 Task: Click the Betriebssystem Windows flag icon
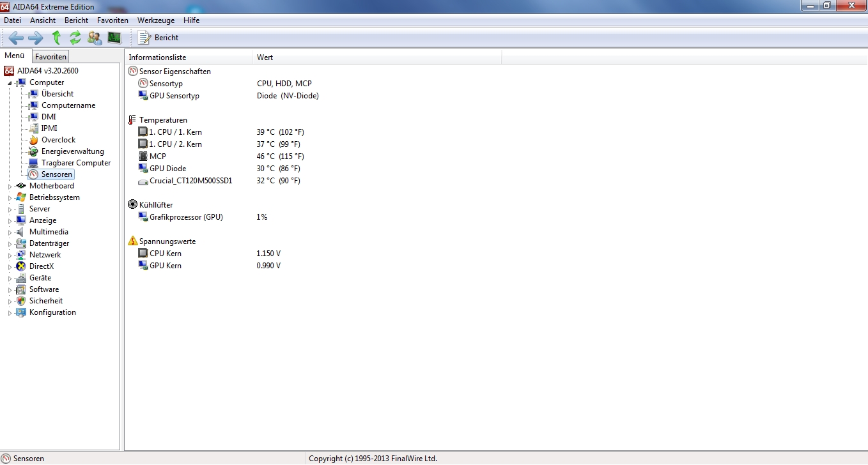pyautogui.click(x=21, y=197)
